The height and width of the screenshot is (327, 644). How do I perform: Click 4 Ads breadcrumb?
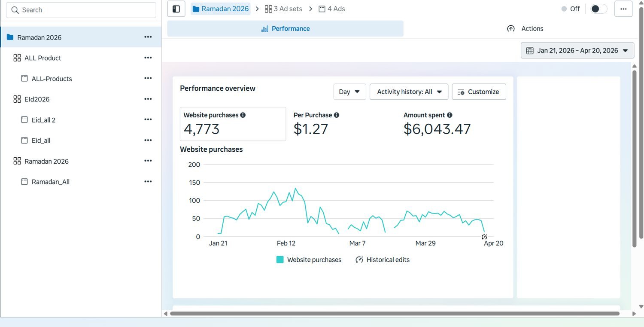click(332, 9)
